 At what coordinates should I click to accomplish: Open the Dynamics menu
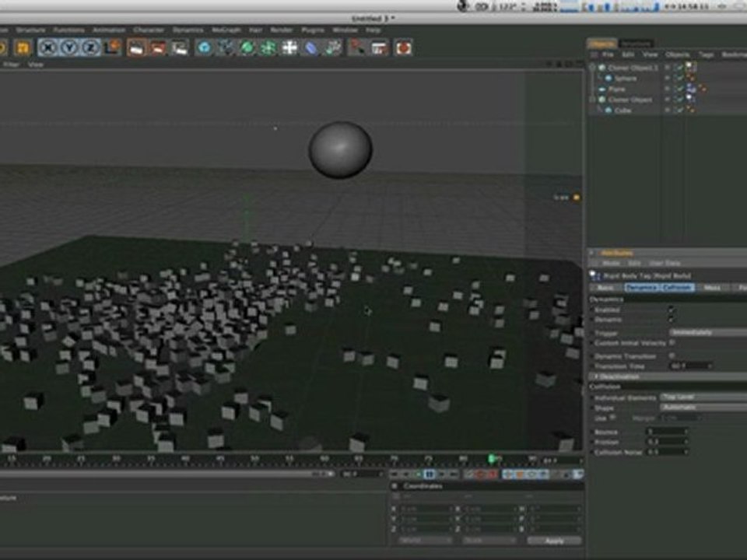tap(188, 30)
